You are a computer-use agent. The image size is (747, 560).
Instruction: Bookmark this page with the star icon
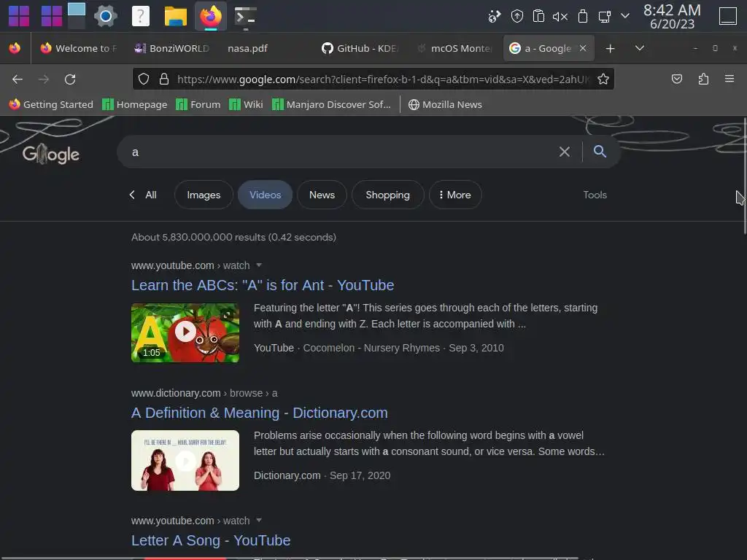(x=603, y=79)
